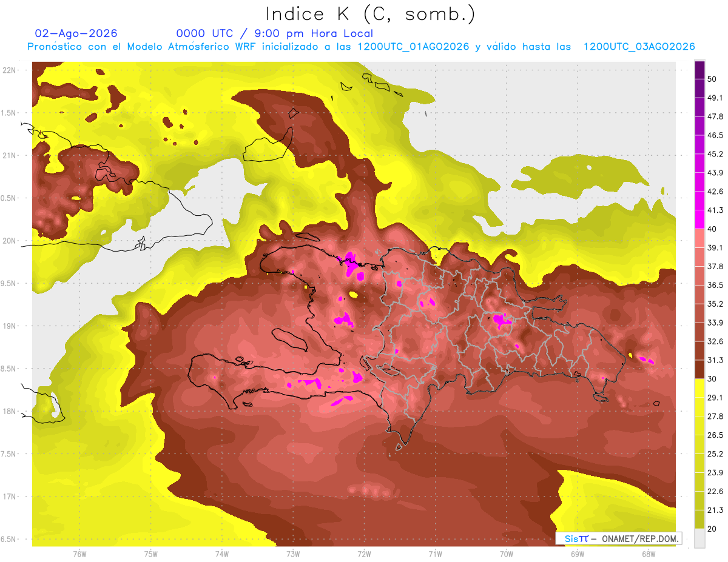Screen dimensions: 728x562
Task: Pick the dark purple swatch atop the colorbar
Action: [x=700, y=69]
